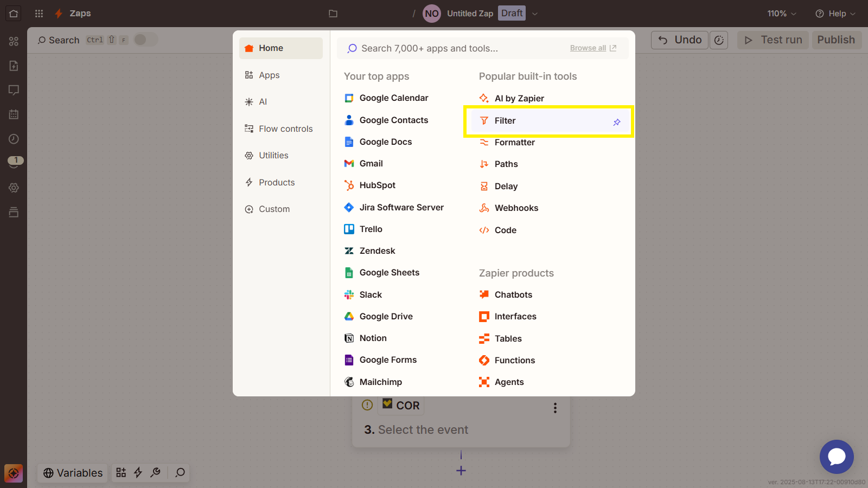Click the bottom toolbar lightning icon
Screen dimensions: 868x488
pyautogui.click(x=138, y=473)
